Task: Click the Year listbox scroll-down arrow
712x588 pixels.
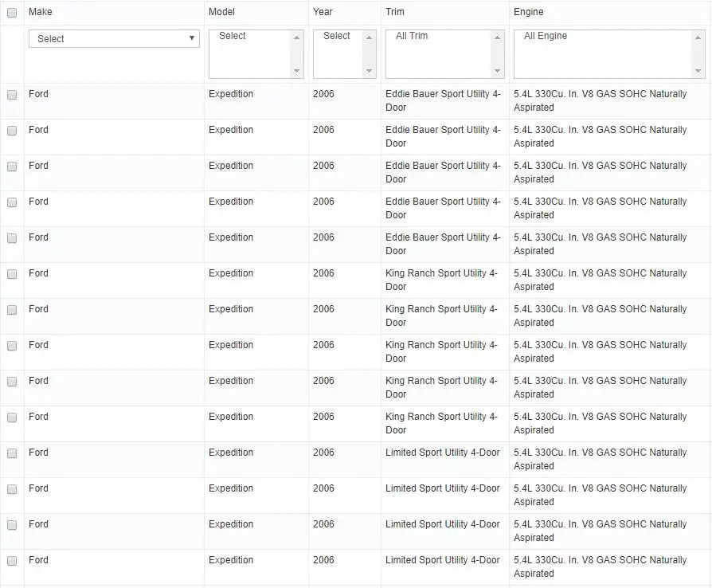Action: (x=369, y=71)
